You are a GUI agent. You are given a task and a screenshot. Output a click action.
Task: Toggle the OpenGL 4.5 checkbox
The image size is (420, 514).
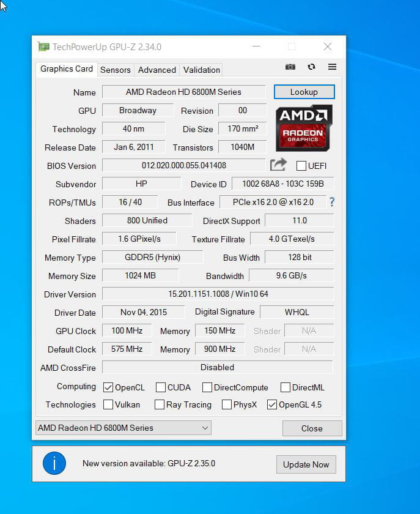pyautogui.click(x=272, y=404)
